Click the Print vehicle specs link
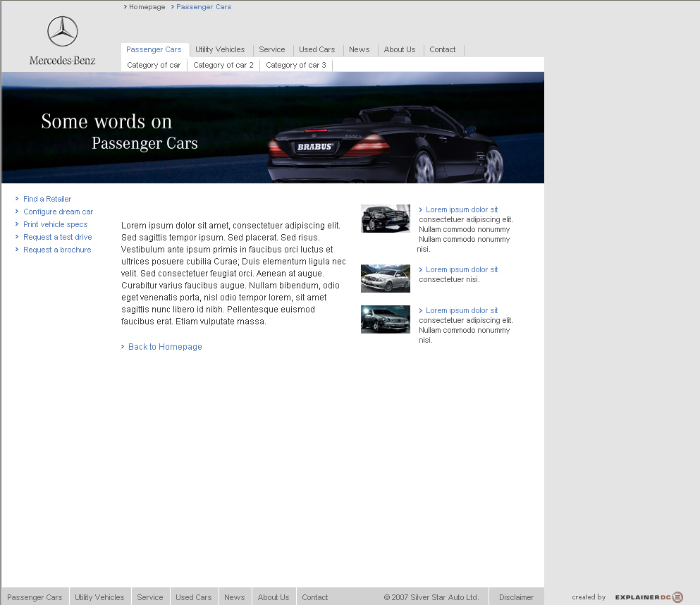This screenshot has height=605, width=700. 55,225
